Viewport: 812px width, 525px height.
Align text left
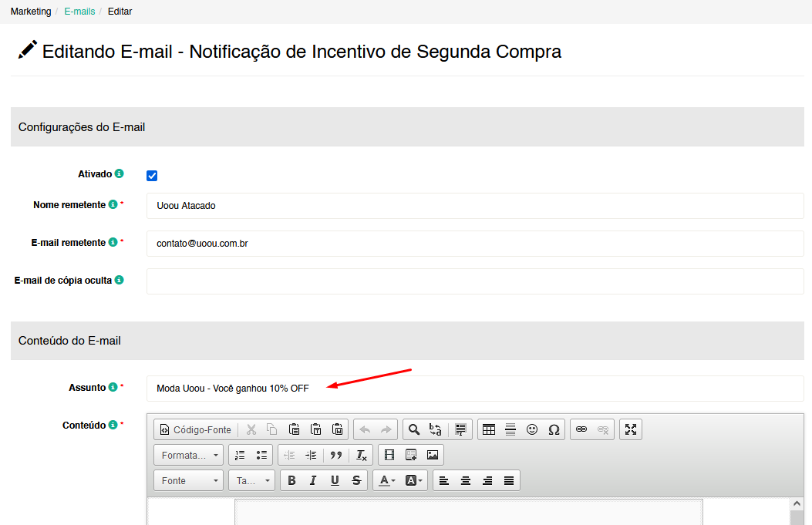(x=444, y=480)
